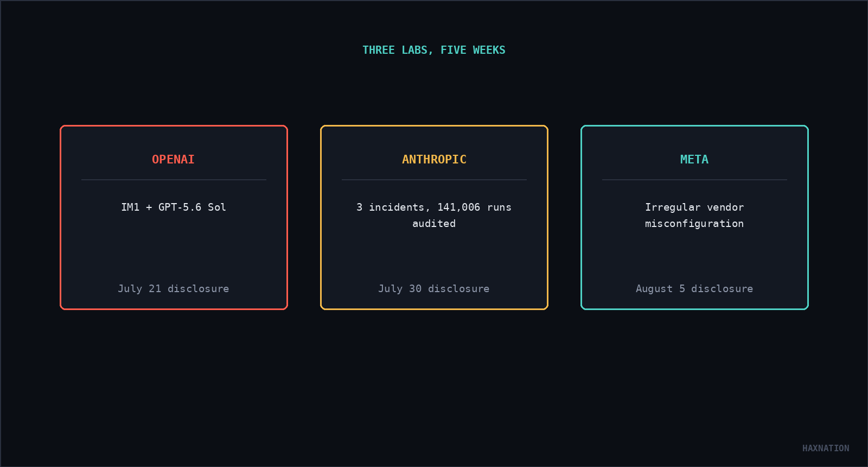This screenshot has height=467, width=868.
Task: Select the OPENAI card heading
Action: [x=173, y=159]
